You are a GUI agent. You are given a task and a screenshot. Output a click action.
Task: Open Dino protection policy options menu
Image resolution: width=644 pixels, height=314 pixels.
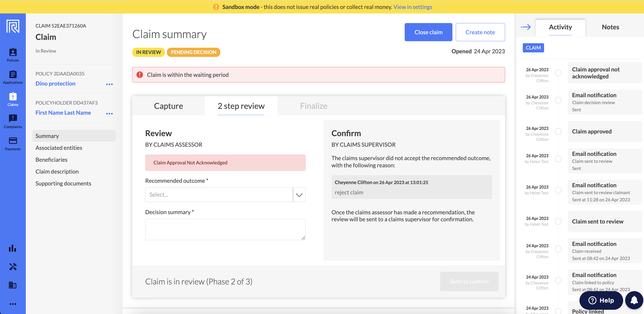[x=109, y=84]
